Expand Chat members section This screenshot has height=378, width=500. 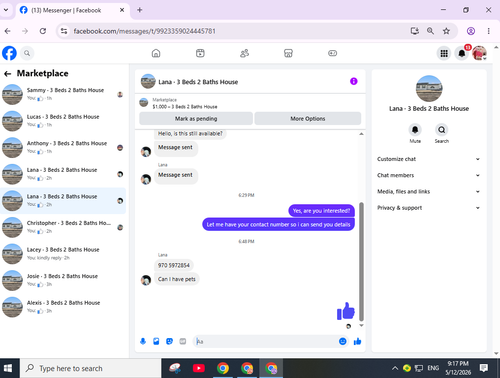click(429, 175)
